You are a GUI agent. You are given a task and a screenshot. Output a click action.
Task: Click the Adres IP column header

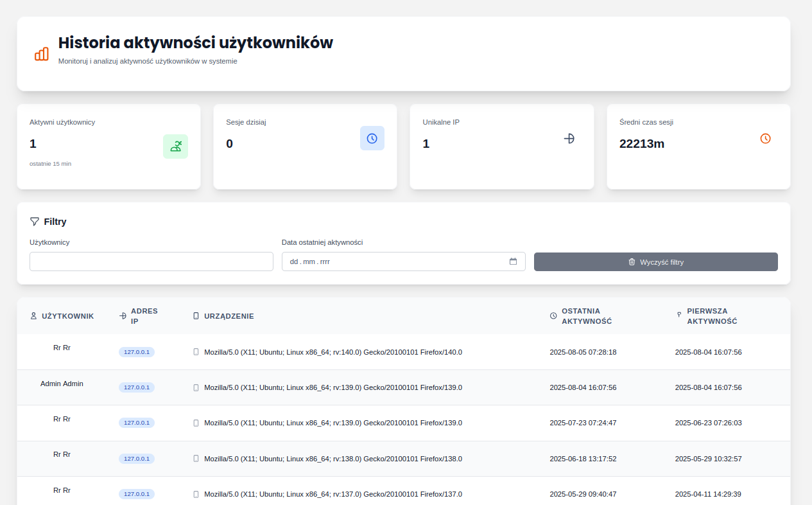click(144, 316)
